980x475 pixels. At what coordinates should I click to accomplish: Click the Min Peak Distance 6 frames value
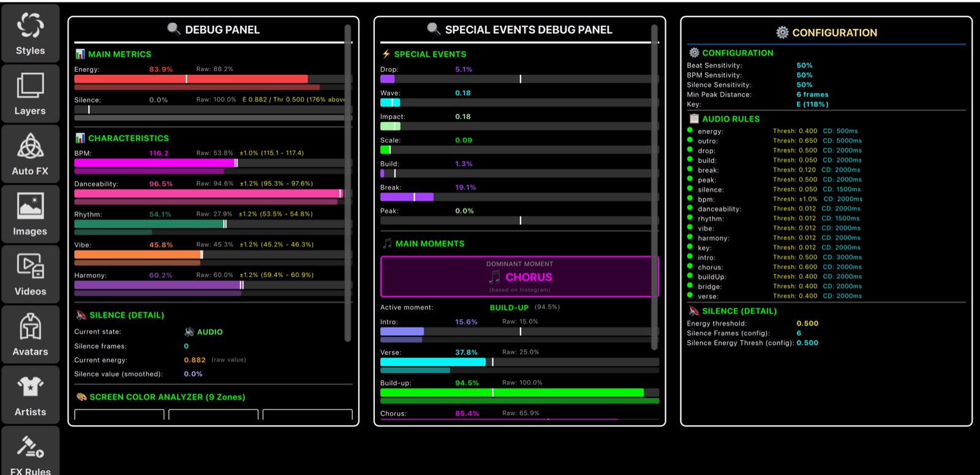(812, 95)
